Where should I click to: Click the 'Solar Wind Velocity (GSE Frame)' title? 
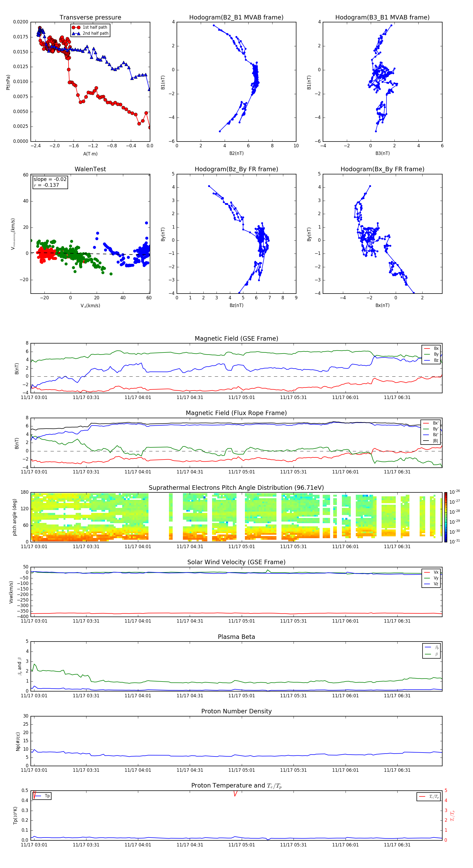coord(236,562)
